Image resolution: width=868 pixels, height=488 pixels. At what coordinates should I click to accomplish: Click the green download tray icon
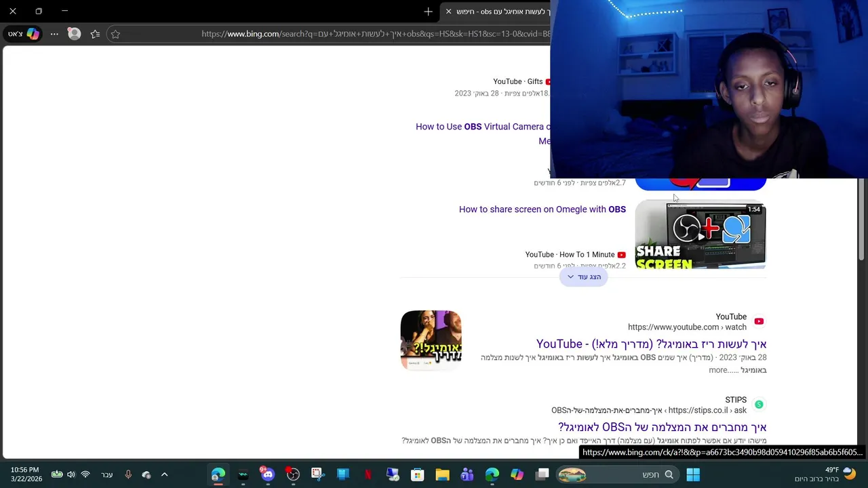click(x=57, y=474)
